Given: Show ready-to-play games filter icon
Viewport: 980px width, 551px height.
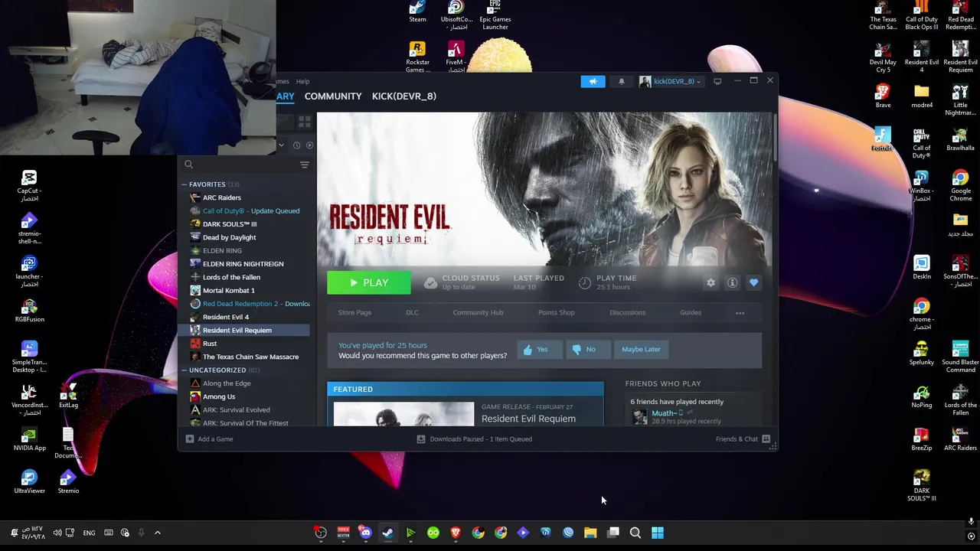Looking at the screenshot, I should [x=309, y=145].
